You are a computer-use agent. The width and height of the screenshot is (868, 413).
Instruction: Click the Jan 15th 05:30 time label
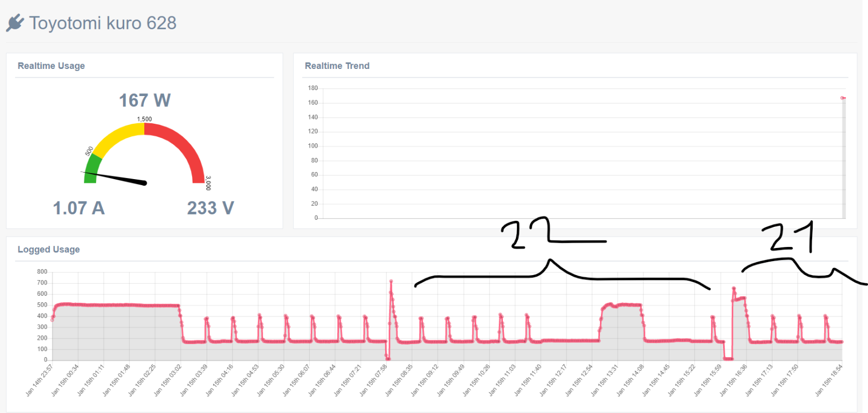(x=271, y=380)
